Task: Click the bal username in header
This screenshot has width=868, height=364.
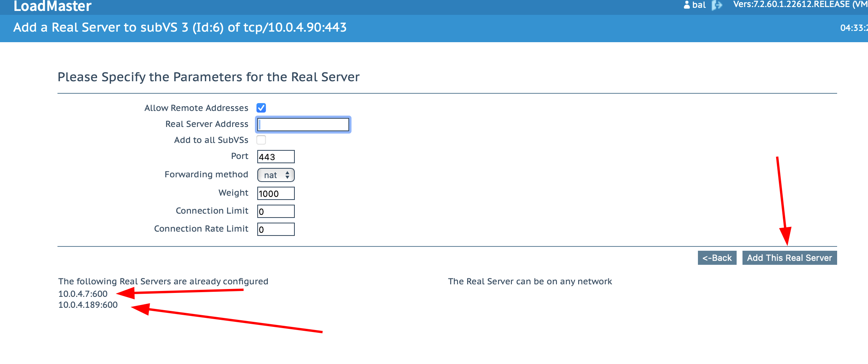Action: [699, 5]
